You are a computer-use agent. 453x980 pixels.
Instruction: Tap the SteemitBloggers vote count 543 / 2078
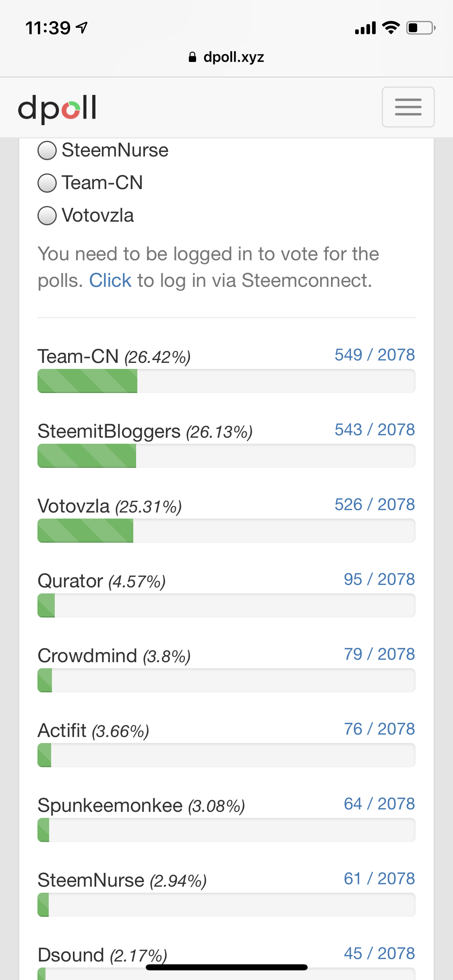(x=374, y=430)
